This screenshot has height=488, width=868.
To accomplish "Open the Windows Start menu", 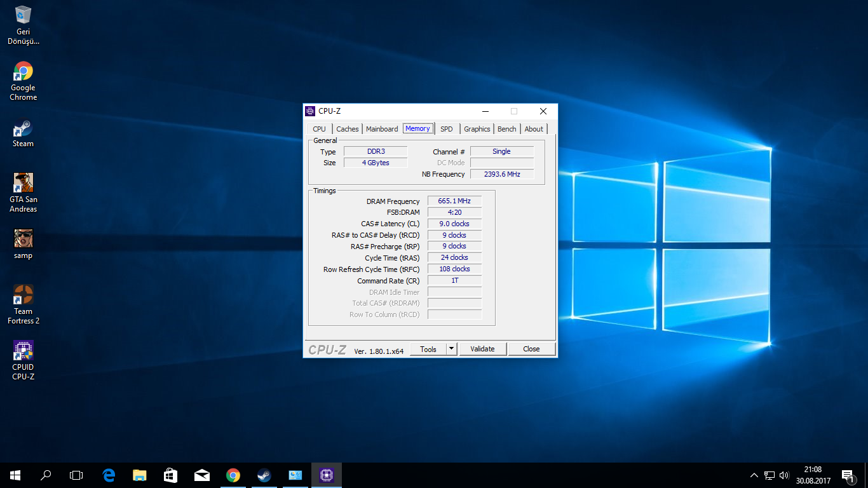I will point(15,475).
